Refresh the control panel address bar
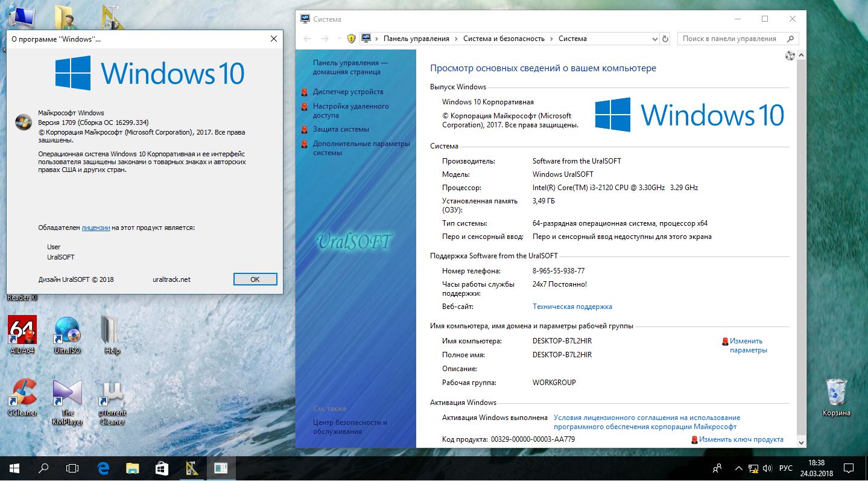Viewport: 868px width, 481px height. tap(665, 39)
